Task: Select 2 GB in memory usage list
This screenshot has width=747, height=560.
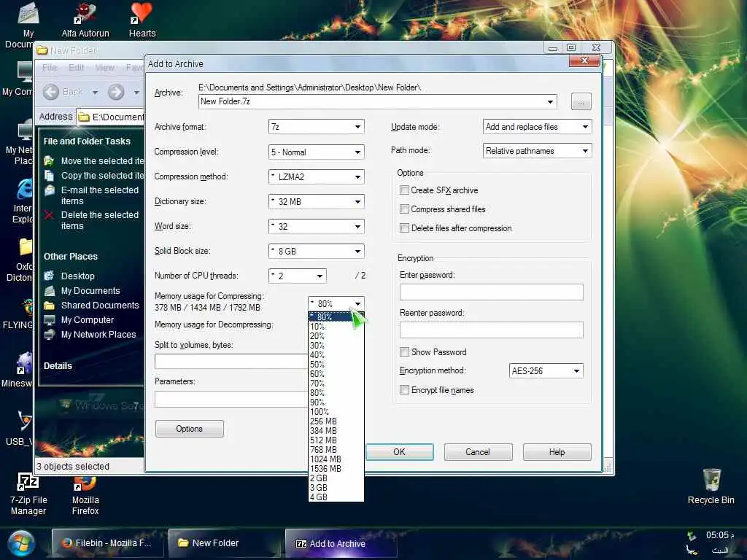Action: click(336, 478)
